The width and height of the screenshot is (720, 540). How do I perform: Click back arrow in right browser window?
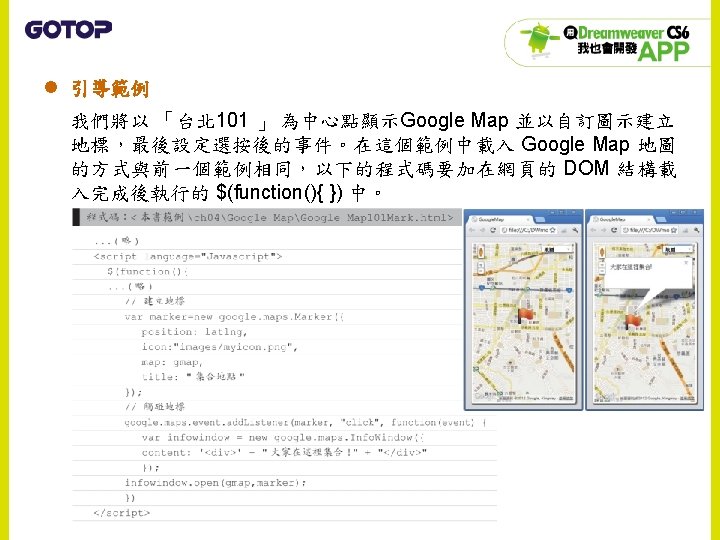coord(593,230)
